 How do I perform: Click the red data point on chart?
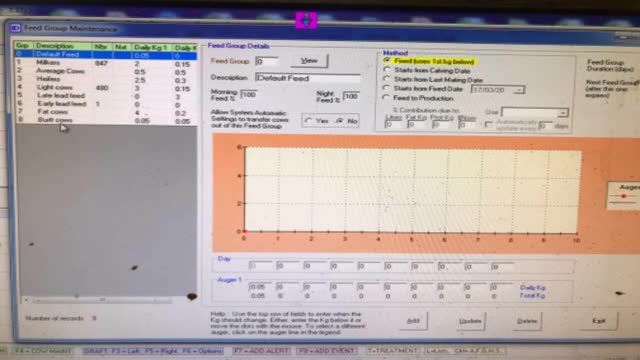(x=244, y=231)
